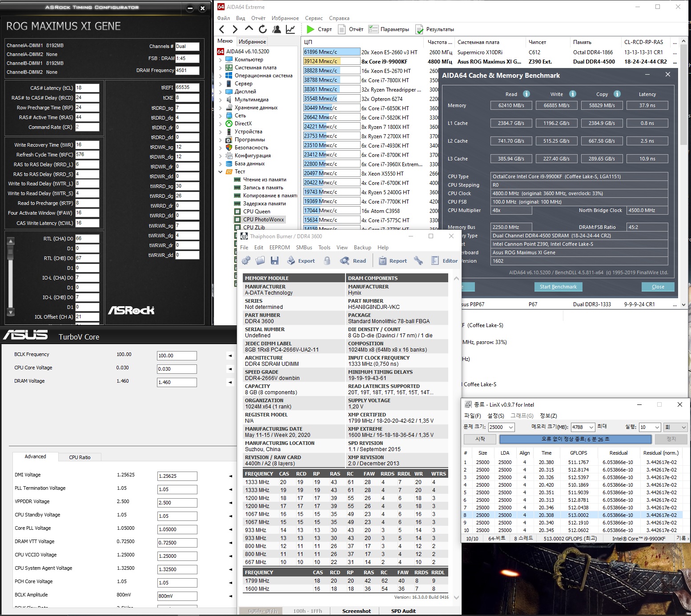
Task: Click the info icon next to Copy
Action: [x=617, y=94]
